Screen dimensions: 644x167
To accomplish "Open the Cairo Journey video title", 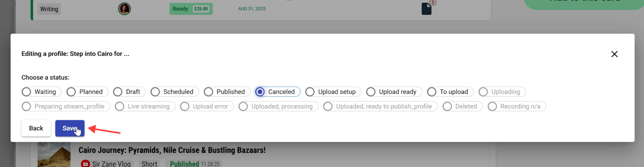I will pyautogui.click(x=172, y=150).
